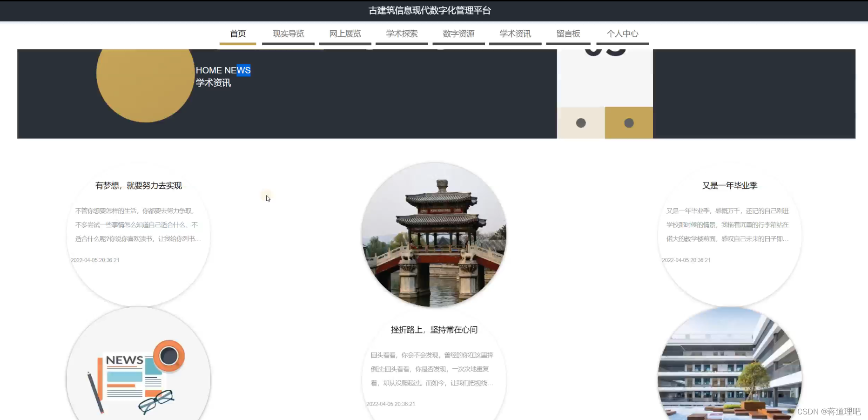
Task: Click the HOME NEWS banner heading
Action: (x=223, y=70)
